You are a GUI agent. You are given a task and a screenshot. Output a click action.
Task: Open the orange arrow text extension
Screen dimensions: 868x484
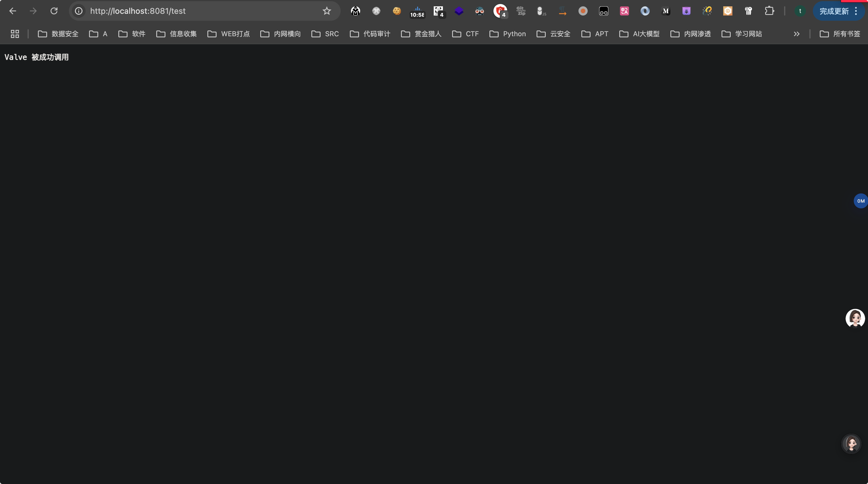pyautogui.click(x=562, y=11)
